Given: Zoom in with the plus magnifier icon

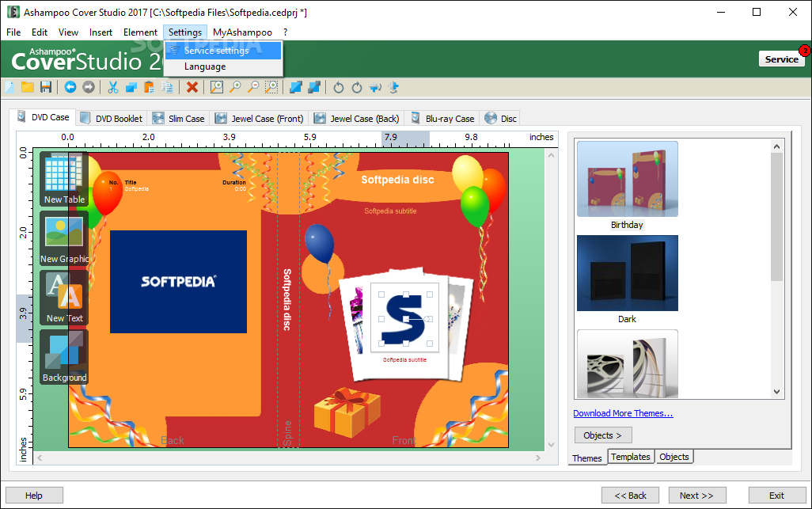Looking at the screenshot, I should click(235, 87).
